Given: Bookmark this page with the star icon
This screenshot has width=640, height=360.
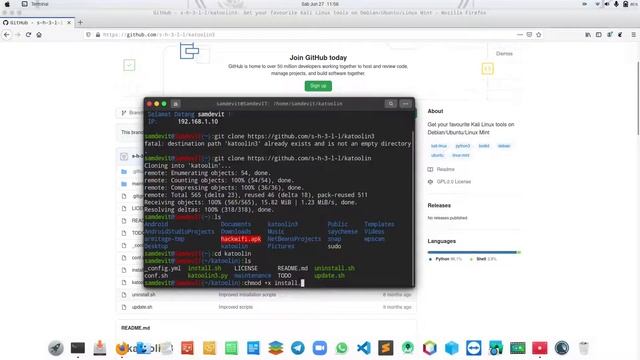Looking at the screenshot, I should click(x=538, y=35).
